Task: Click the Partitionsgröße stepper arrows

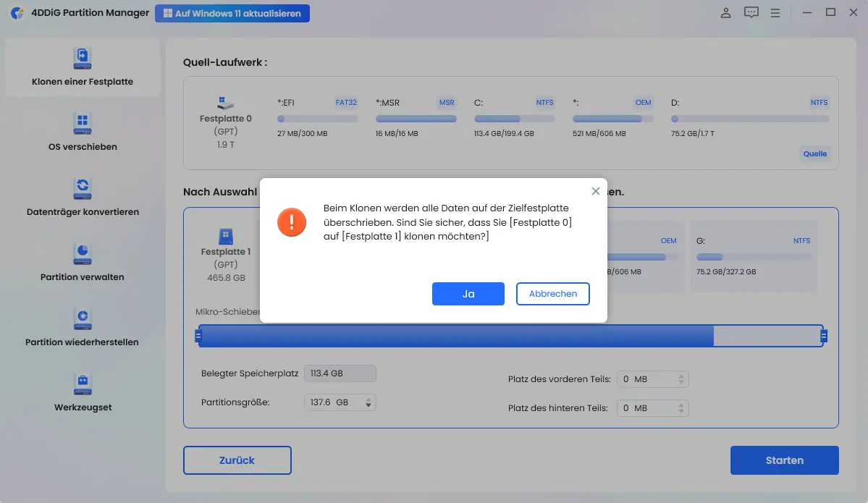Action: [x=368, y=403]
